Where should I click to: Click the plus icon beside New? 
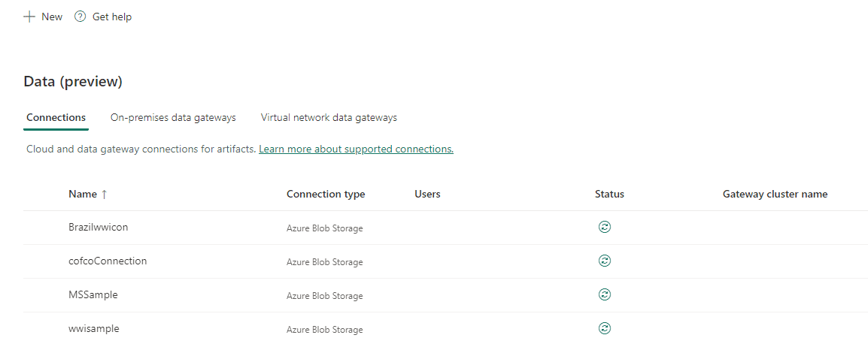(29, 17)
